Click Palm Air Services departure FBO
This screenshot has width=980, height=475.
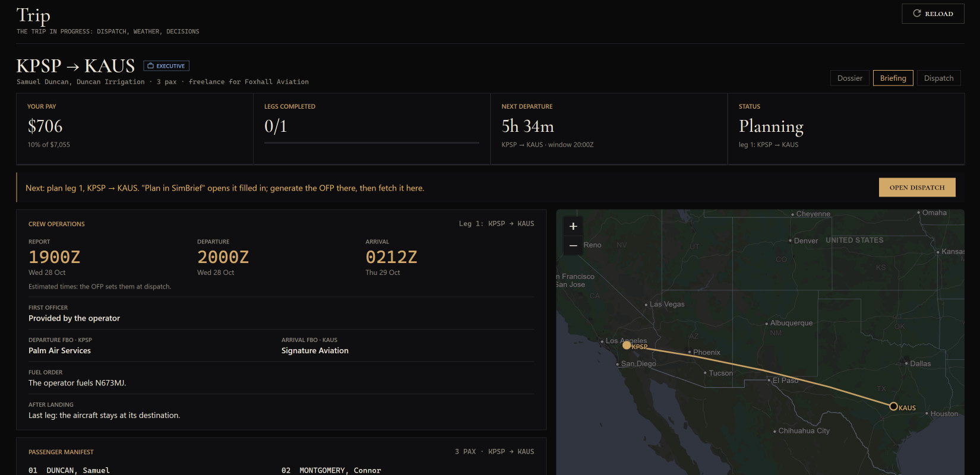(x=59, y=351)
